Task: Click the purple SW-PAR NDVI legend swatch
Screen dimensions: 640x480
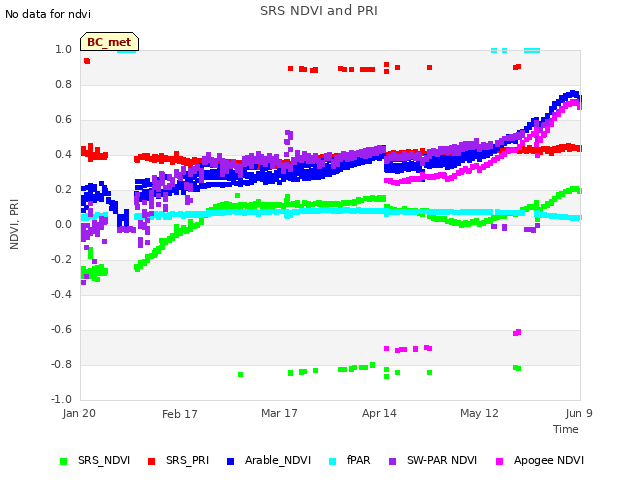Action: (392, 461)
